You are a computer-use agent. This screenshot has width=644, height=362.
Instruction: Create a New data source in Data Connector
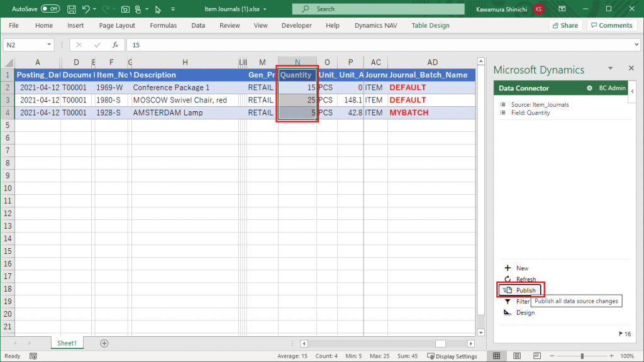pyautogui.click(x=517, y=268)
